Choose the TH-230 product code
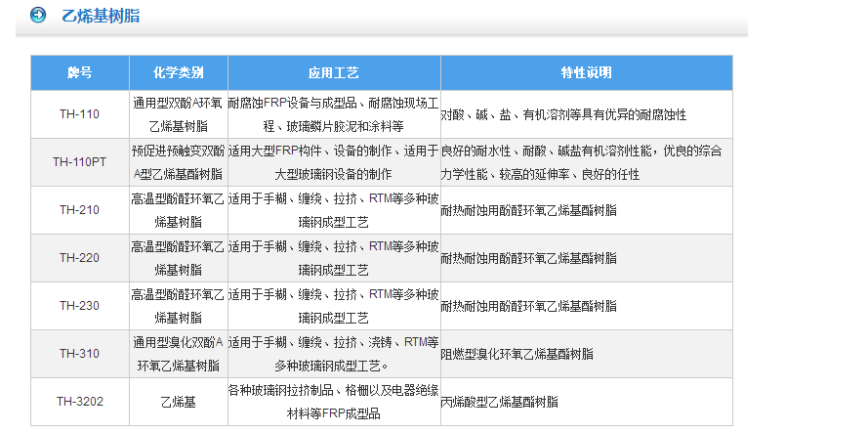 point(79,306)
